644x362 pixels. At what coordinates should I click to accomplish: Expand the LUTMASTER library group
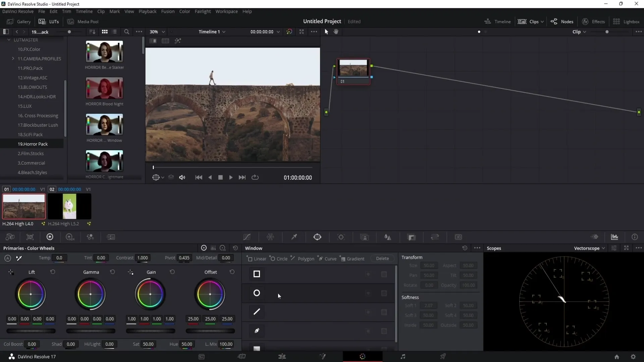pos(8,39)
